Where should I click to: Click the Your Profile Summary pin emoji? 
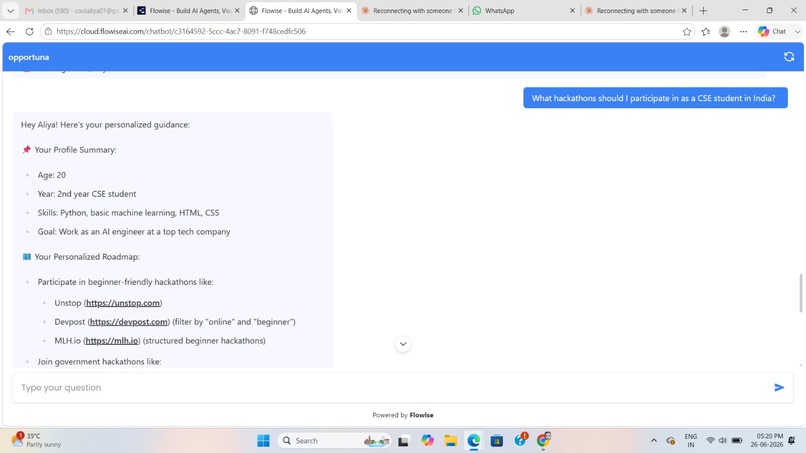point(27,150)
